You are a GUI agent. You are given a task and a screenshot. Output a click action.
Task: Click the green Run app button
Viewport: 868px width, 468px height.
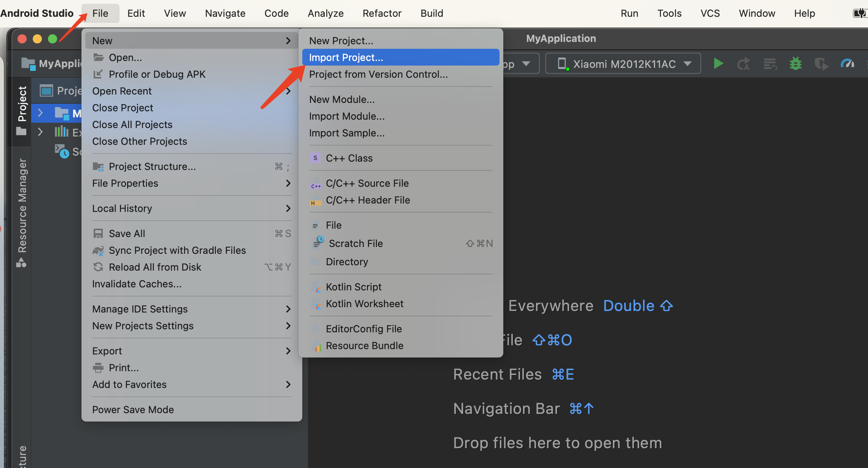coord(718,64)
